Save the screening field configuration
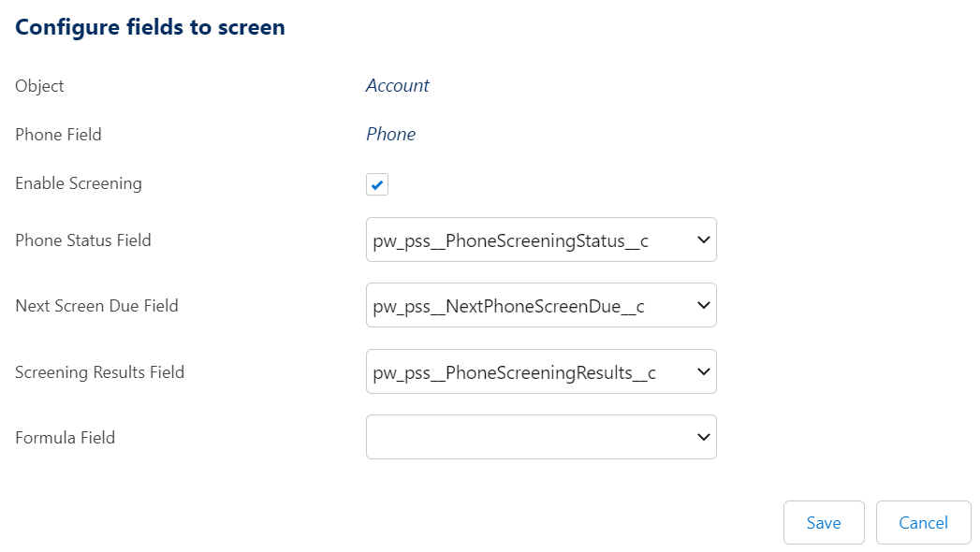The height and width of the screenshot is (552, 980). pos(824,522)
